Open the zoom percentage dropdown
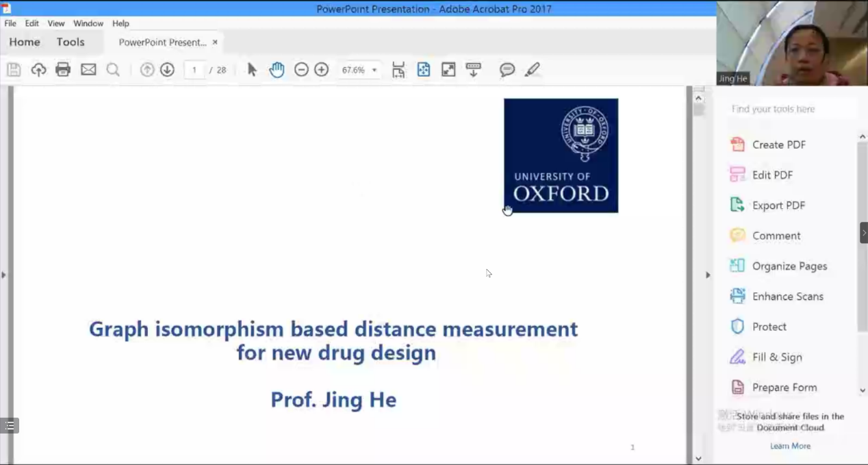The height and width of the screenshot is (465, 868). (x=374, y=70)
